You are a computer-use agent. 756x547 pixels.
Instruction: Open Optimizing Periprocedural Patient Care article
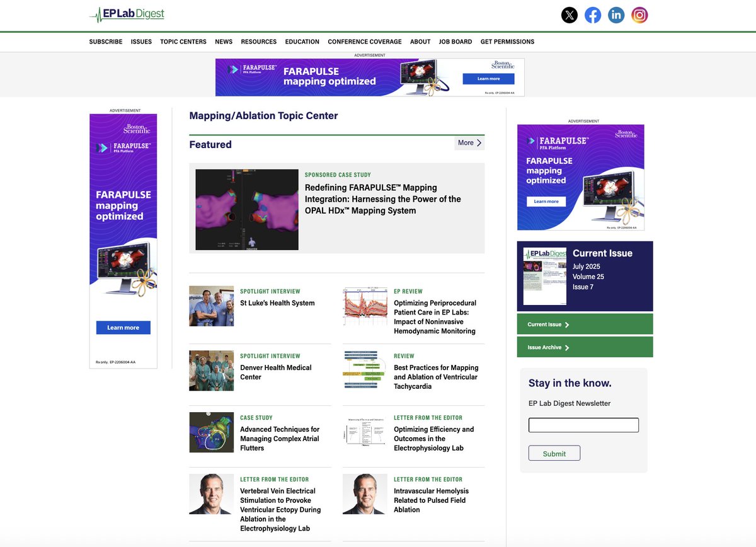[x=435, y=317]
